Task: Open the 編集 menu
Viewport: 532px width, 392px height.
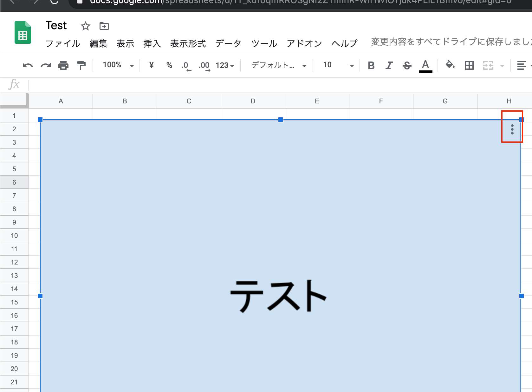Action: pyautogui.click(x=98, y=43)
